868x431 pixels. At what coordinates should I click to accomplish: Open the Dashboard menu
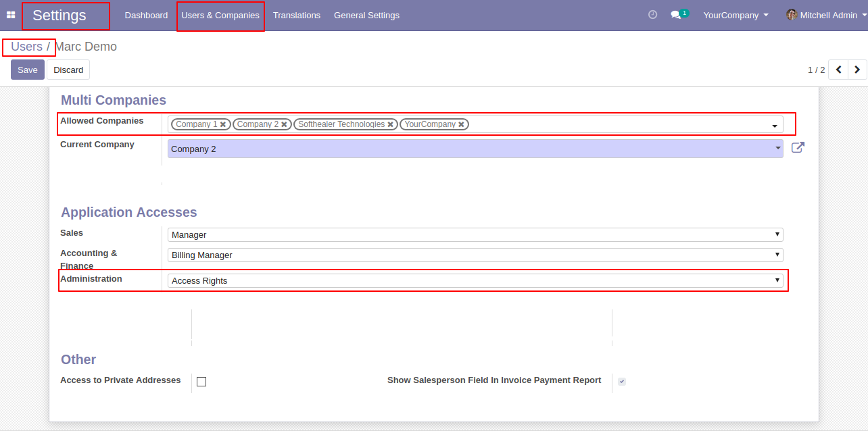click(x=146, y=15)
